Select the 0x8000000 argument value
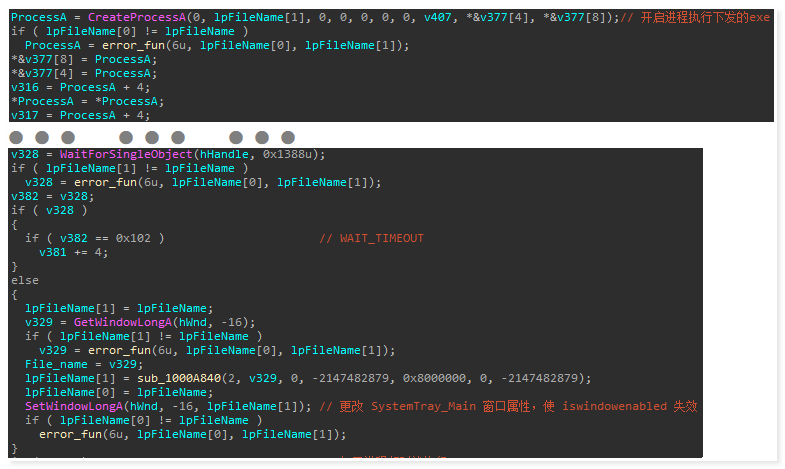 (435, 378)
